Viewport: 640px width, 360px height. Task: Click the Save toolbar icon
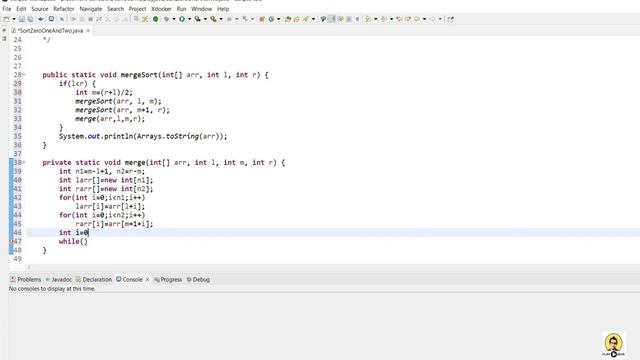click(22, 19)
